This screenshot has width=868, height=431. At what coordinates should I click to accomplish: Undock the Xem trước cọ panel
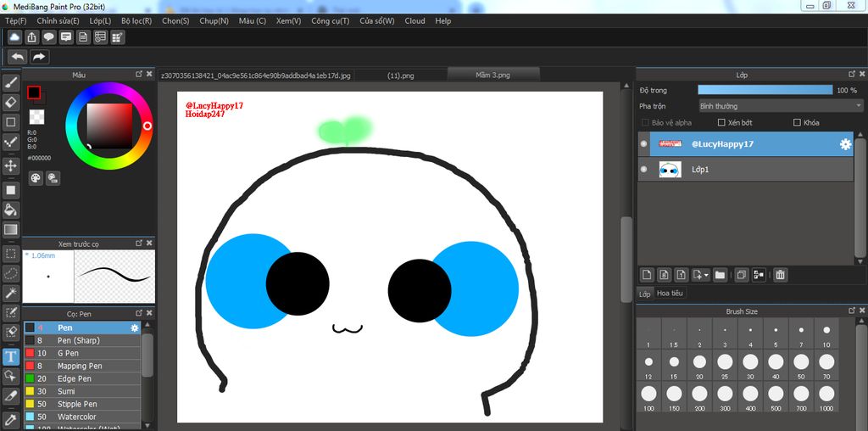[139, 243]
